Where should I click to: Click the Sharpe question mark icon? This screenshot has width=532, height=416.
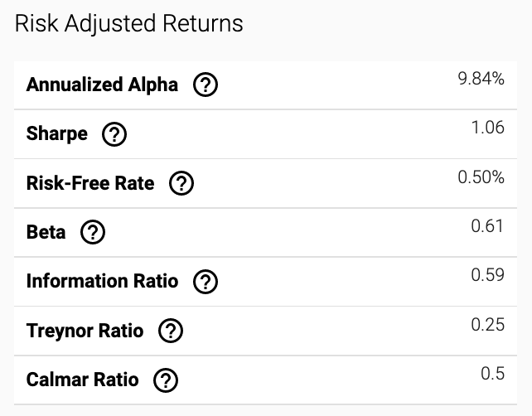[x=114, y=134]
